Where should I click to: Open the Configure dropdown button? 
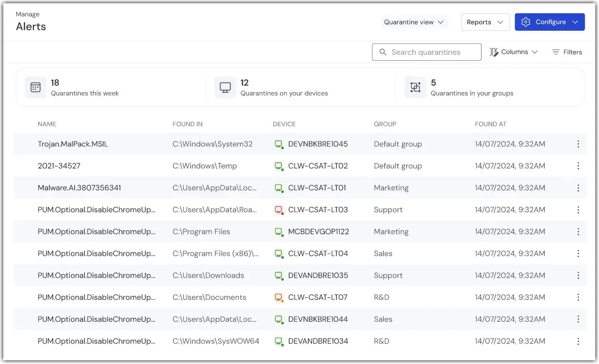pos(550,22)
